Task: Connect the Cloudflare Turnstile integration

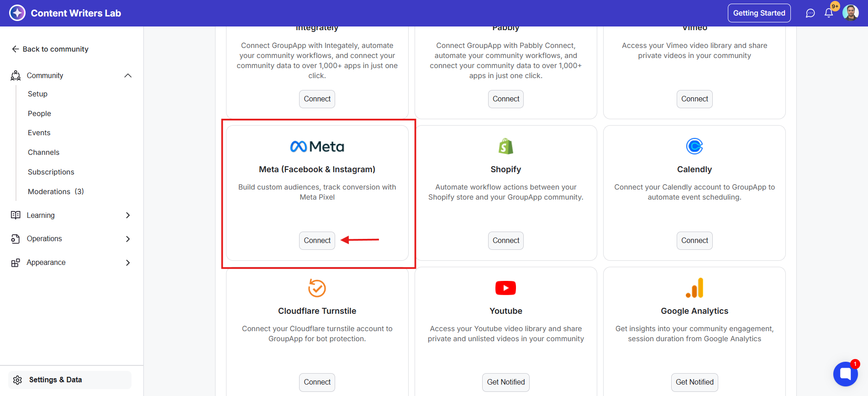Action: pos(317,382)
